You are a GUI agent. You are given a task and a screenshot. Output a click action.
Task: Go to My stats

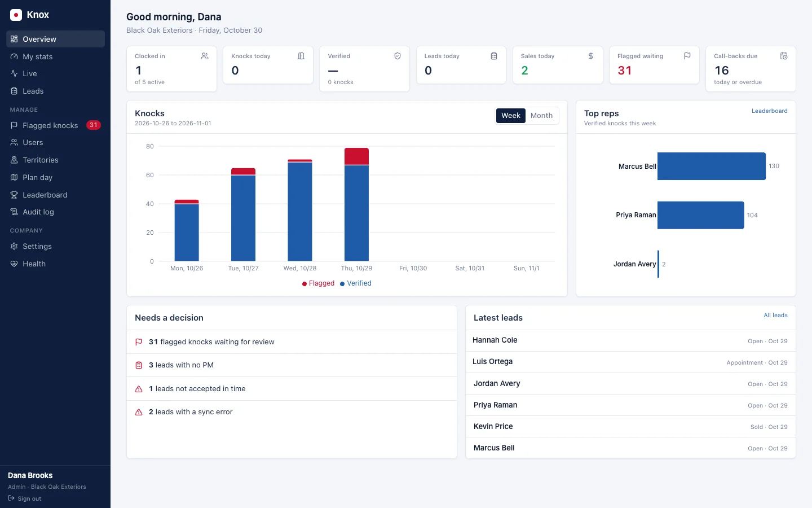[x=55, y=56]
